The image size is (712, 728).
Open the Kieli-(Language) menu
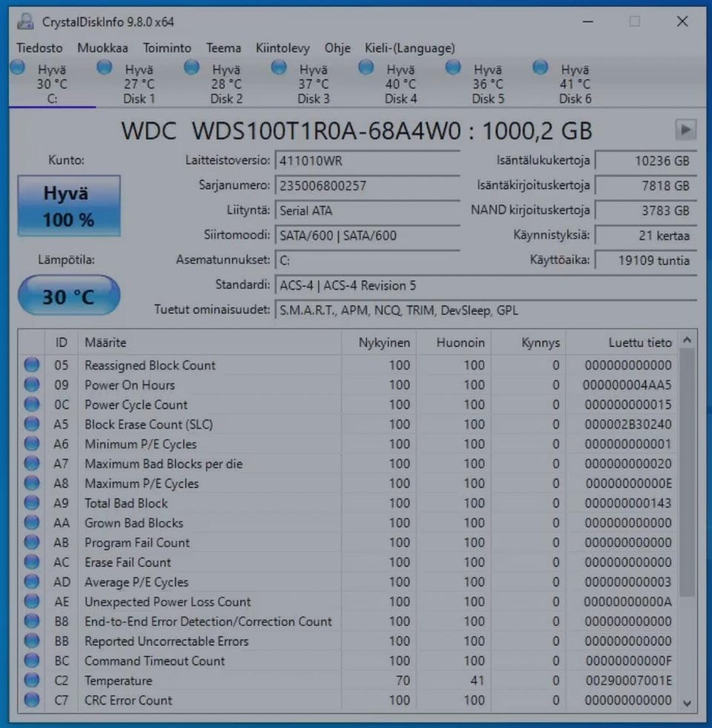pos(409,48)
